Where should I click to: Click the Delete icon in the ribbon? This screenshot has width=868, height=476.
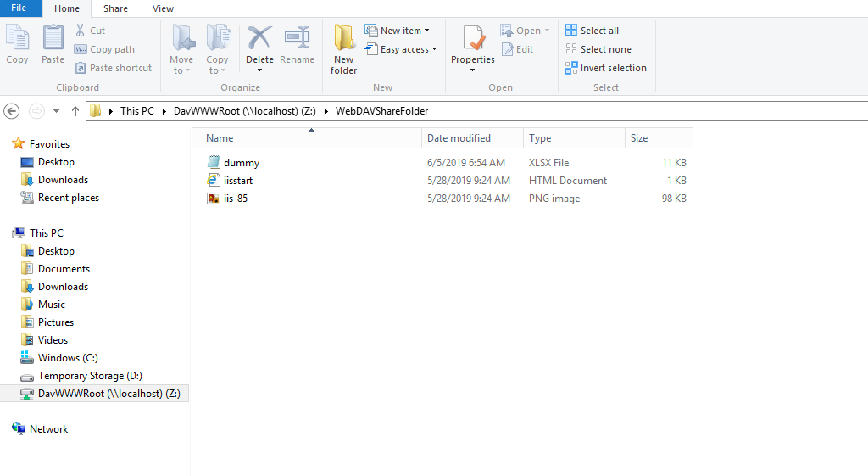click(259, 39)
